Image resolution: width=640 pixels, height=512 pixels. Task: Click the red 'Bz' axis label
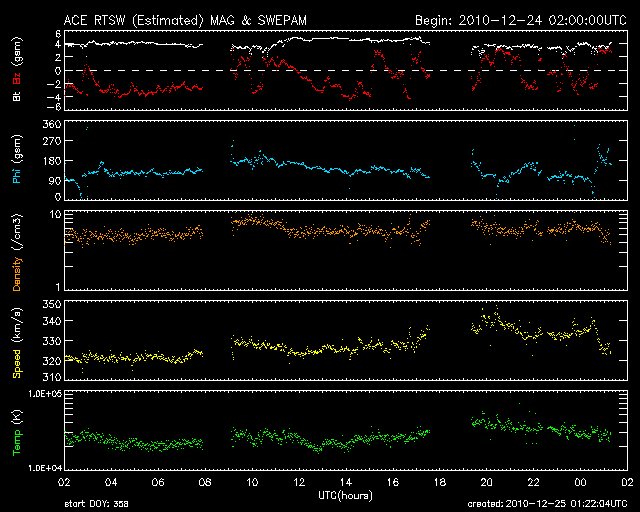[x=17, y=78]
